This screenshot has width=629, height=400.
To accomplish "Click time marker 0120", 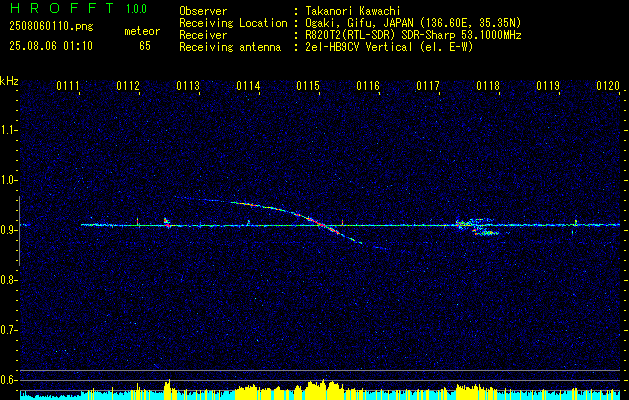I will point(608,86).
